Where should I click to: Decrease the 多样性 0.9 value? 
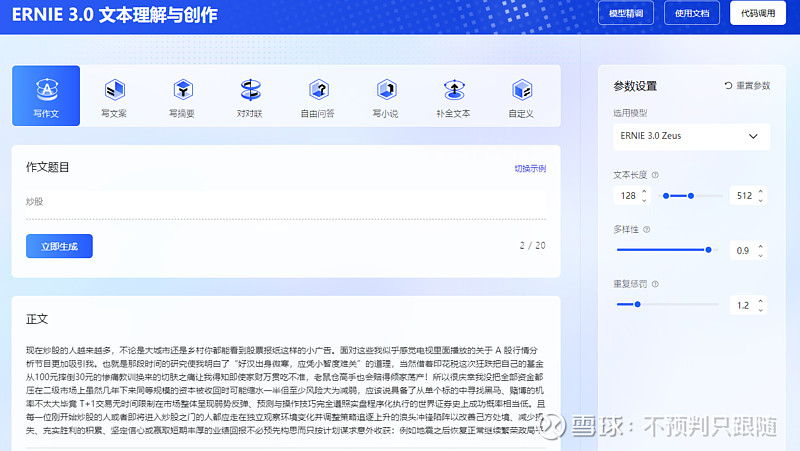[761, 255]
